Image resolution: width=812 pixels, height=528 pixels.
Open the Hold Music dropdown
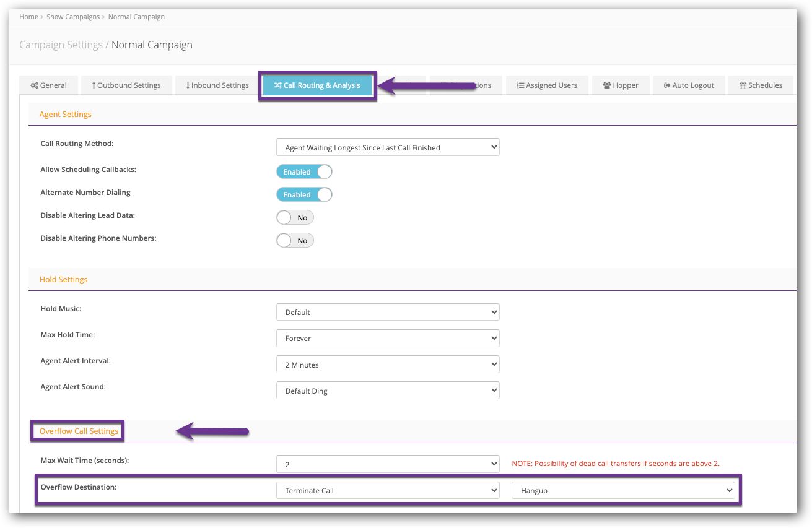(388, 312)
